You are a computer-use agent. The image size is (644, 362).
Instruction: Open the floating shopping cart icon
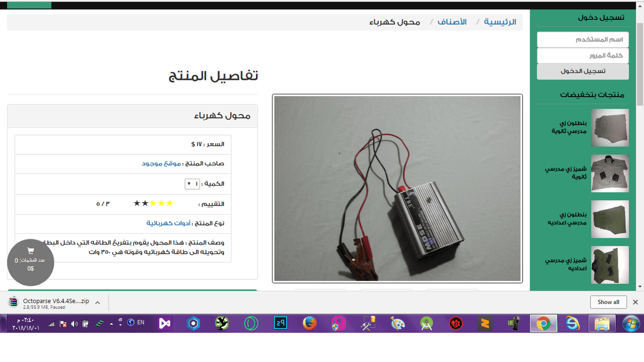31,251
